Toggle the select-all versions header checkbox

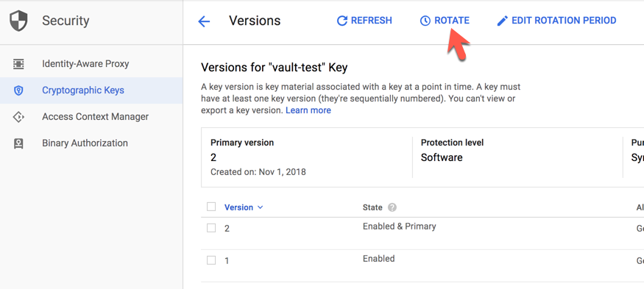point(211,207)
